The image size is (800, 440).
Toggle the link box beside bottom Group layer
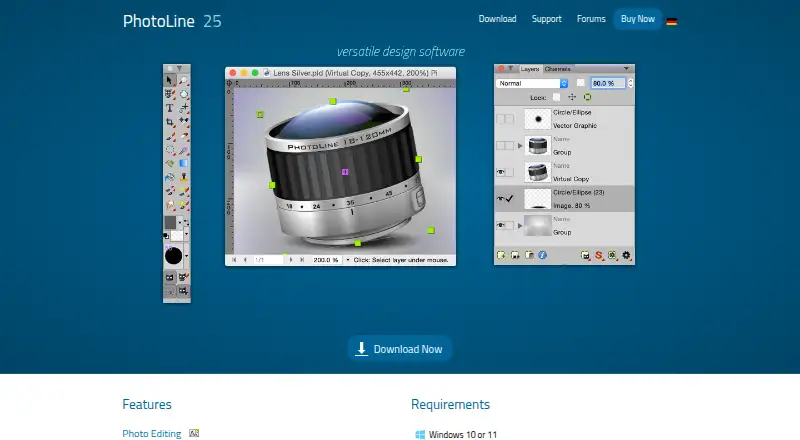tap(510, 225)
